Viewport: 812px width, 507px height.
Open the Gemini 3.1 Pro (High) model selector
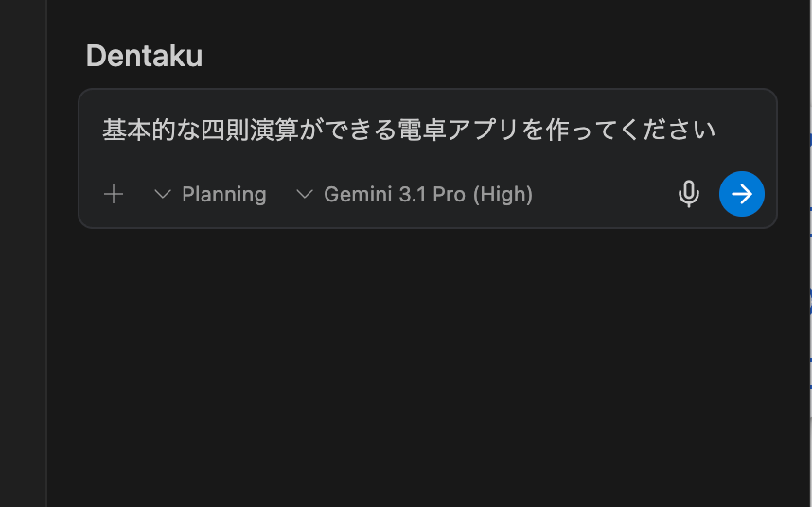point(415,194)
